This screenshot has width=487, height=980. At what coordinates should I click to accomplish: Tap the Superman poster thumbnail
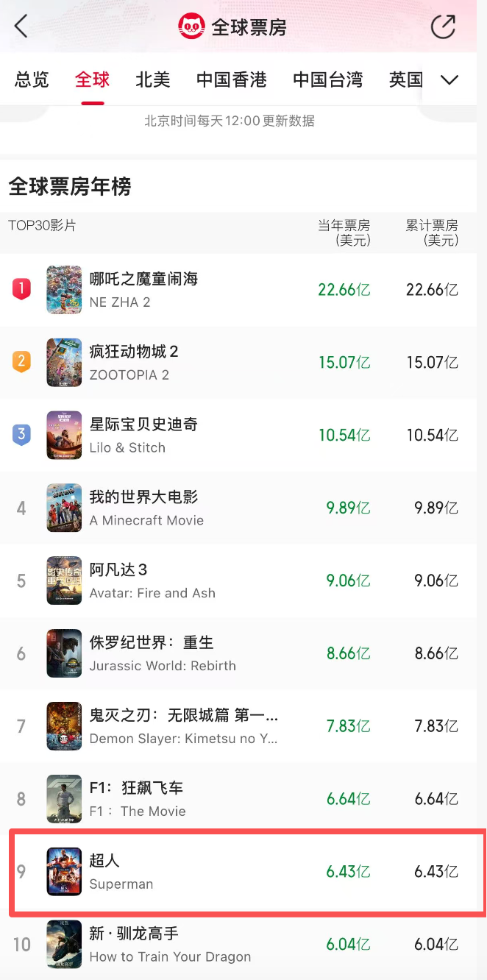coord(64,872)
